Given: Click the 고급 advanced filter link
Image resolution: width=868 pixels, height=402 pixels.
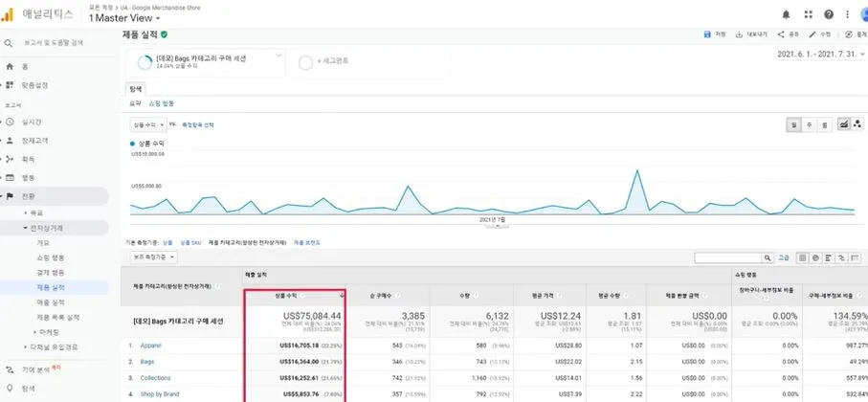Looking at the screenshot, I should [783, 258].
